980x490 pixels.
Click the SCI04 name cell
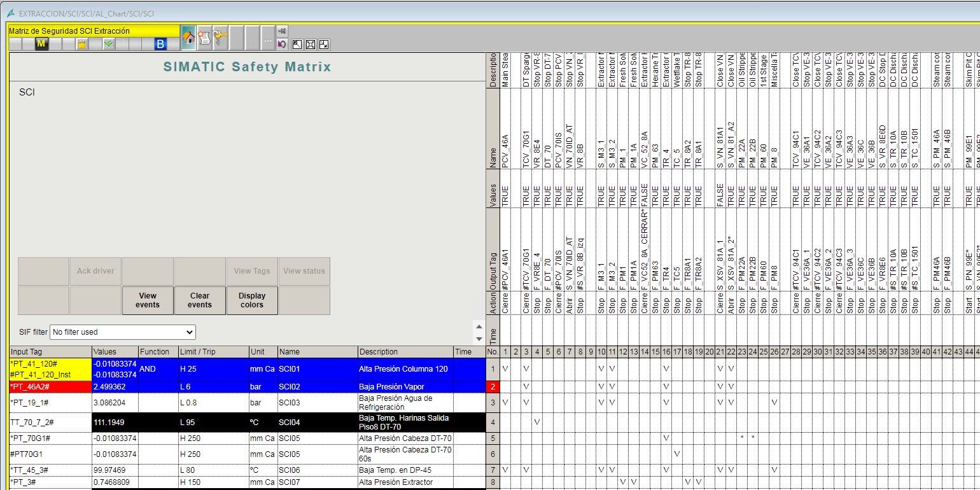317,423
